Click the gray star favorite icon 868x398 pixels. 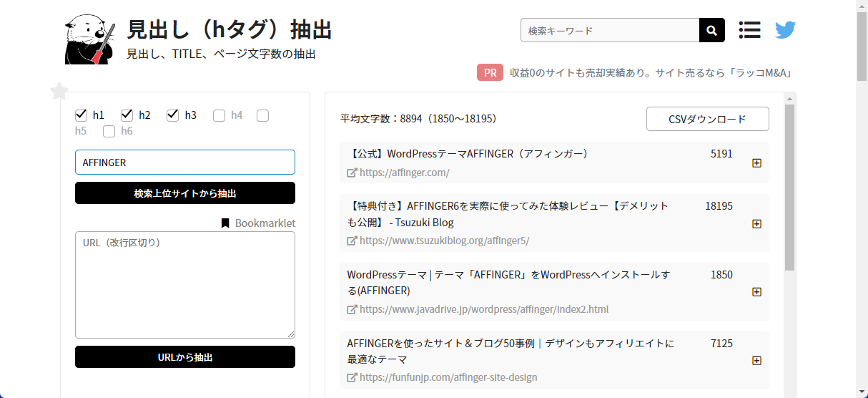[59, 91]
